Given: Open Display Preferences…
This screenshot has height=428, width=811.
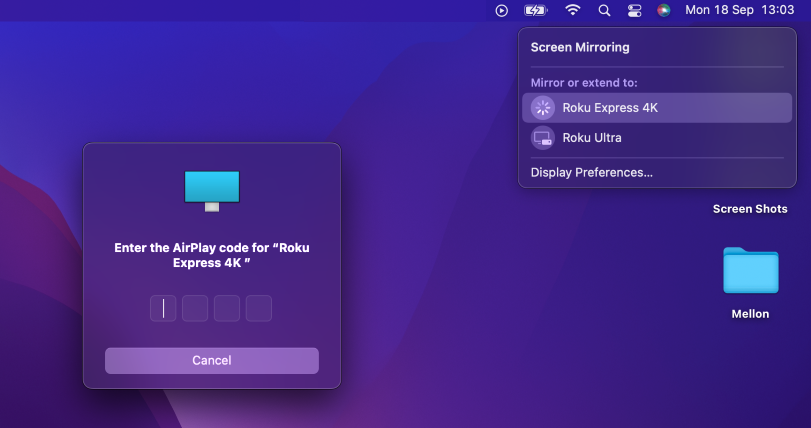Looking at the screenshot, I should (x=591, y=173).
